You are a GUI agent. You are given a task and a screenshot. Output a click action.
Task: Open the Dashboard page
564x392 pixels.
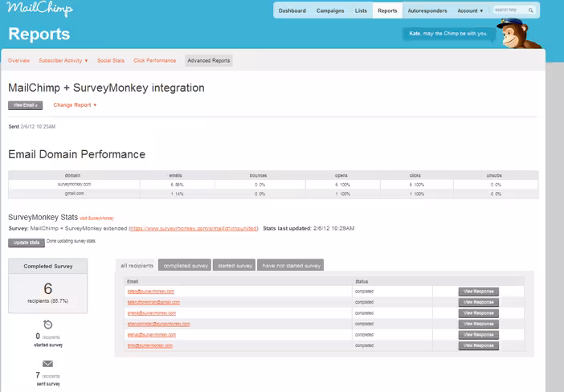click(x=292, y=10)
